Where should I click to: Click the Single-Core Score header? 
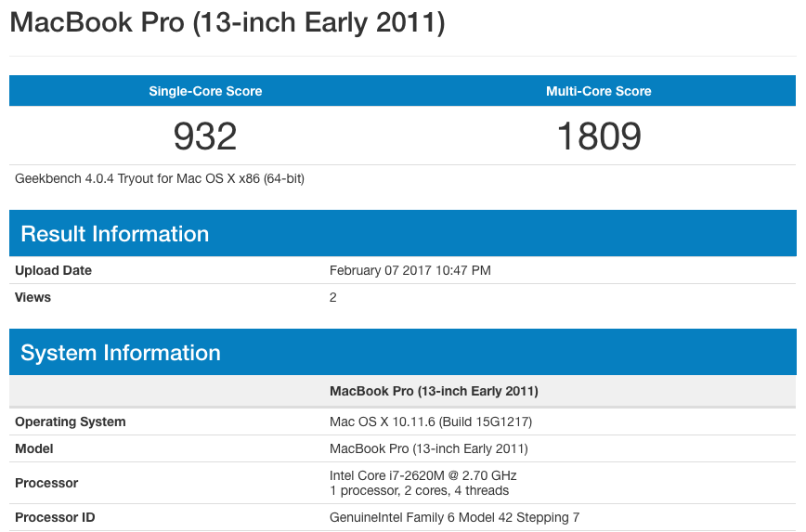205,91
